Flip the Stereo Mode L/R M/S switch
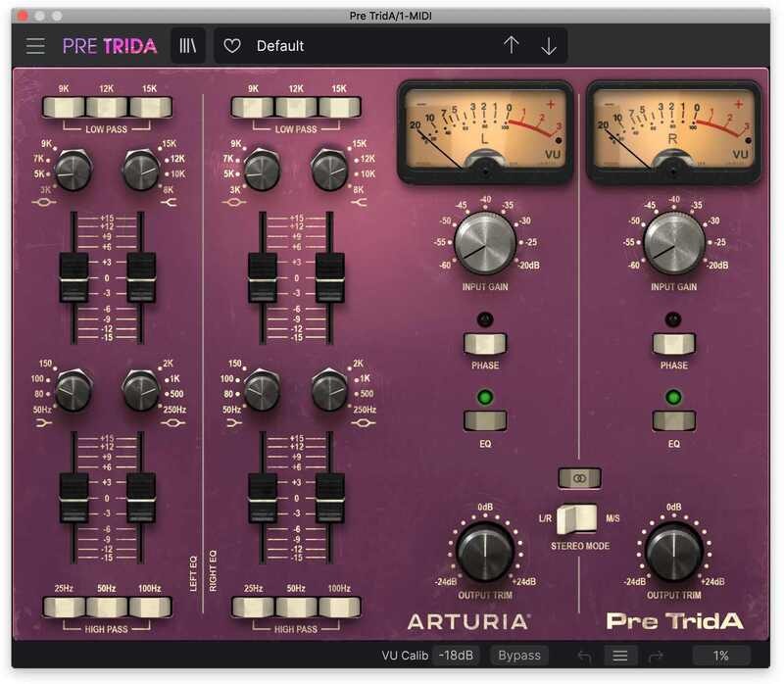Viewport: 784px width, 684px height. (578, 516)
